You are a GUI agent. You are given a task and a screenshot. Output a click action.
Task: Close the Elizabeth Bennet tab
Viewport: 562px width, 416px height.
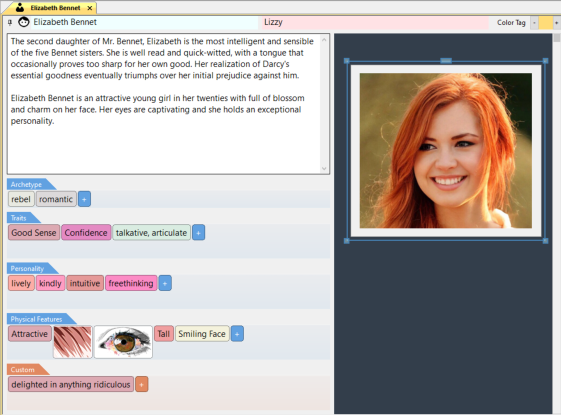90,8
